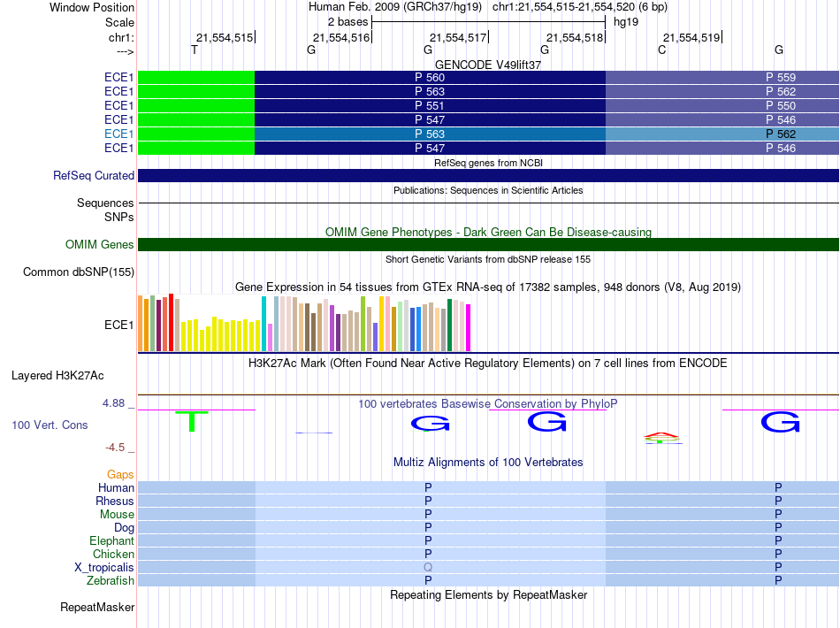Click the Scale label
This screenshot has width=840, height=628.
(x=119, y=22)
